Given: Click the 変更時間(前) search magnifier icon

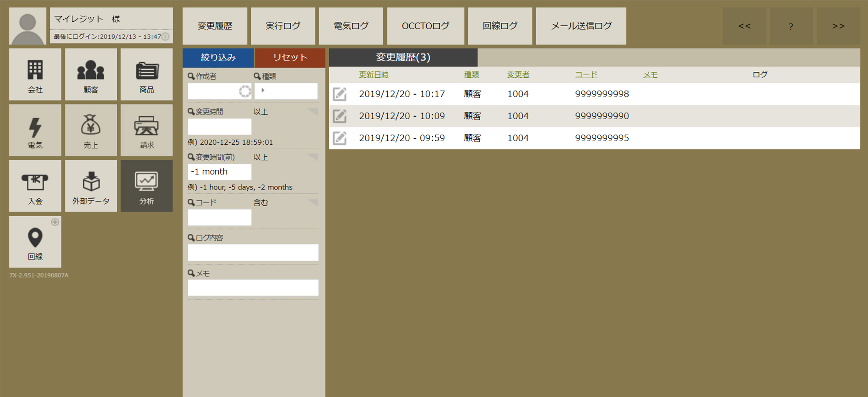Looking at the screenshot, I should pyautogui.click(x=191, y=157).
